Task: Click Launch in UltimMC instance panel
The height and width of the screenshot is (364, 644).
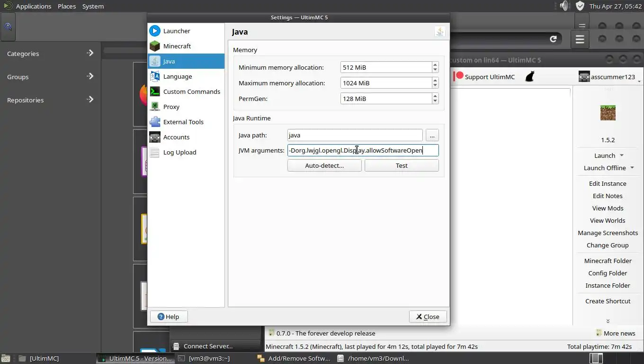Action: pos(605,155)
